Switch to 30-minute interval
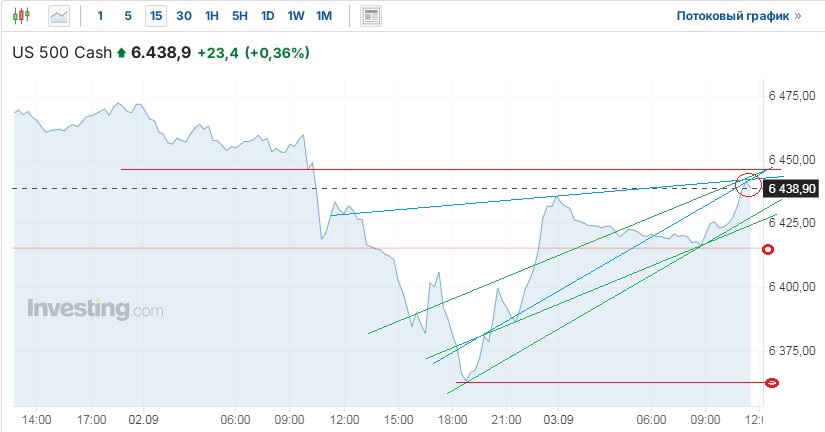825x432 pixels. coord(183,16)
